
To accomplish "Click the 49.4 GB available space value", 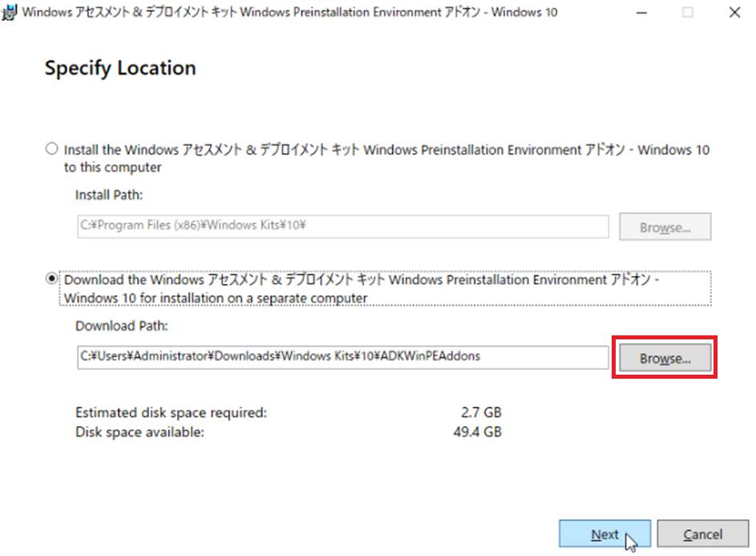I will [x=479, y=432].
